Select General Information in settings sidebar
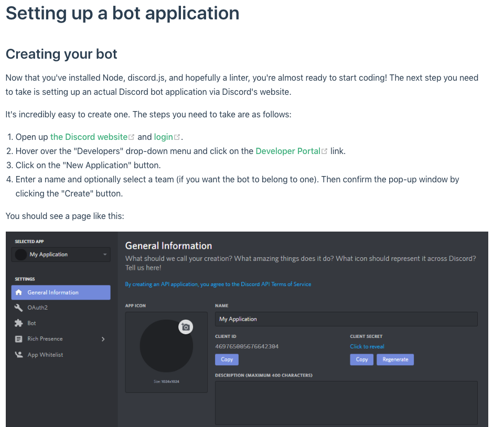The height and width of the screenshot is (427, 504). click(x=61, y=292)
